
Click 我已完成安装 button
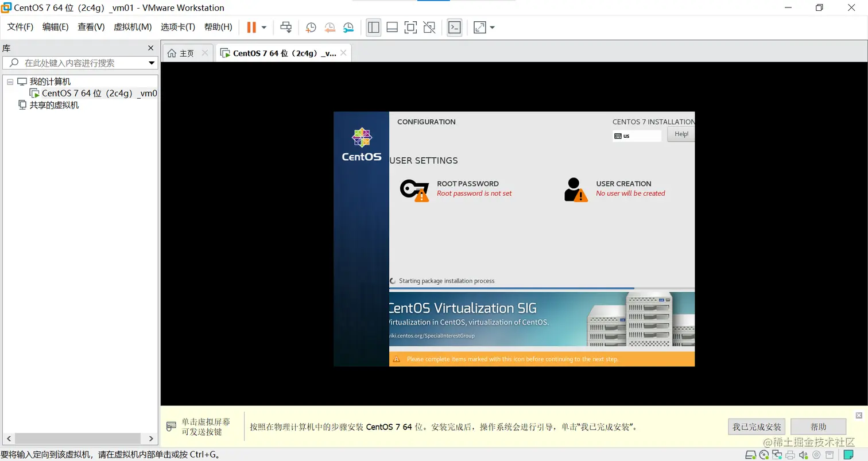tap(757, 427)
